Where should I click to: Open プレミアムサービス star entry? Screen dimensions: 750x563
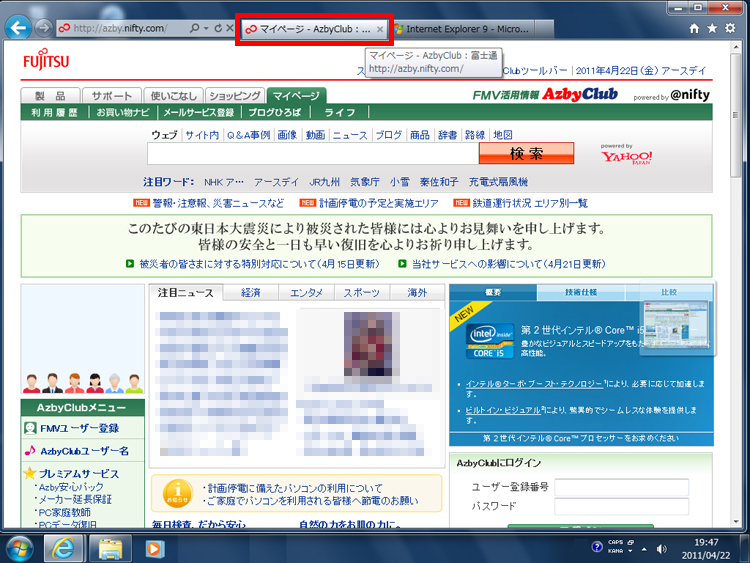click(79, 474)
